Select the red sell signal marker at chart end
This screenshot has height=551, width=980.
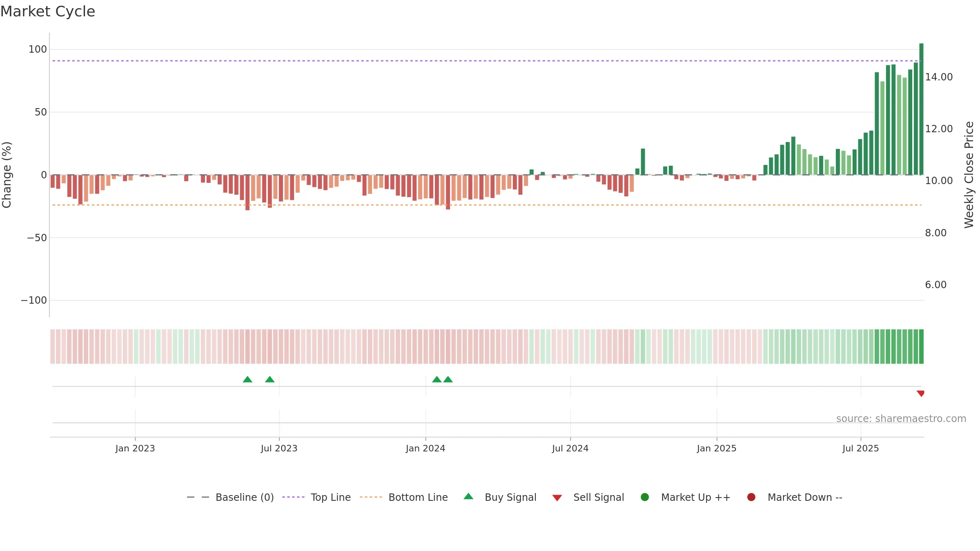point(920,393)
